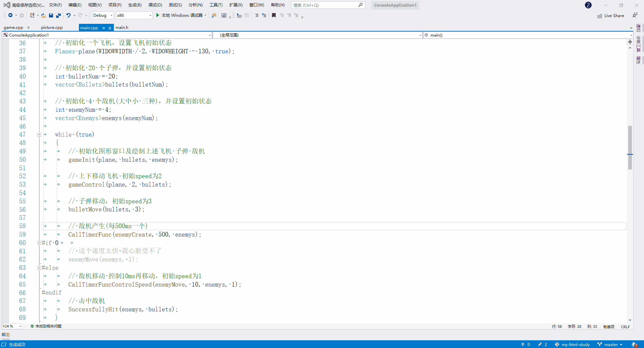Viewport: 644px width, 348px height.
Task: Click the split editor window icon
Action: point(630,42)
